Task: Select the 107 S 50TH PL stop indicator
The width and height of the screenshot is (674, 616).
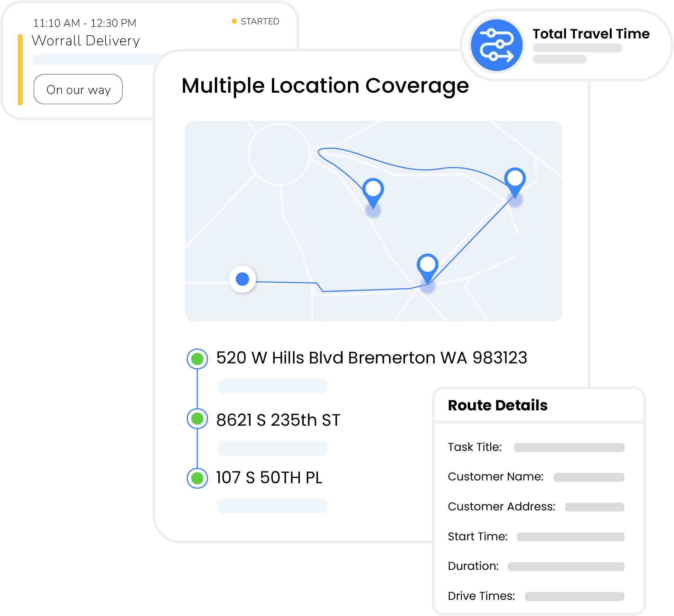Action: (197, 478)
